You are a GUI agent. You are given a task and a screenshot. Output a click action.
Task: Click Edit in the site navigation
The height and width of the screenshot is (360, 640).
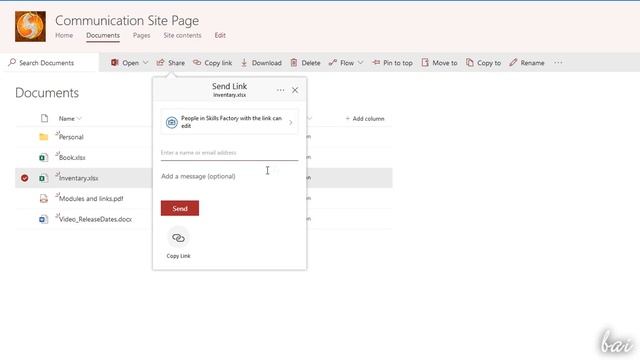(220, 36)
